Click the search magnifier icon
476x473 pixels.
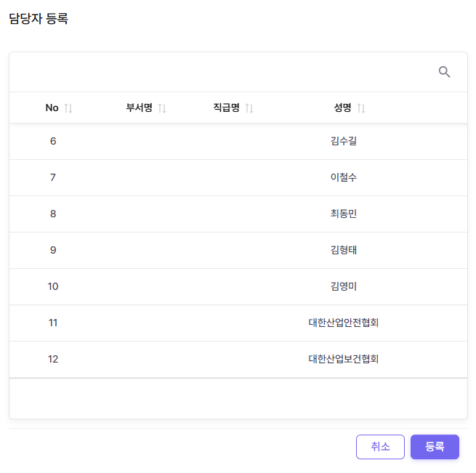pos(445,72)
